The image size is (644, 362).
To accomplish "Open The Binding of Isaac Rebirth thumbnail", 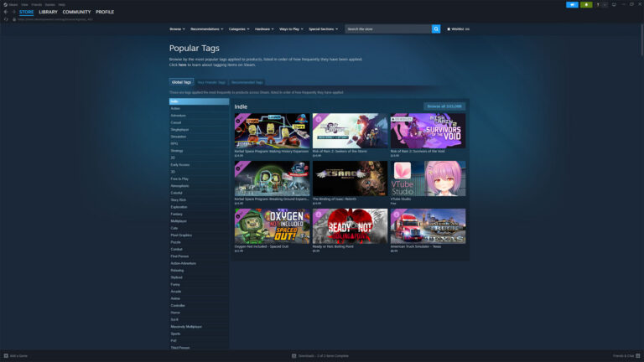I will click(350, 178).
